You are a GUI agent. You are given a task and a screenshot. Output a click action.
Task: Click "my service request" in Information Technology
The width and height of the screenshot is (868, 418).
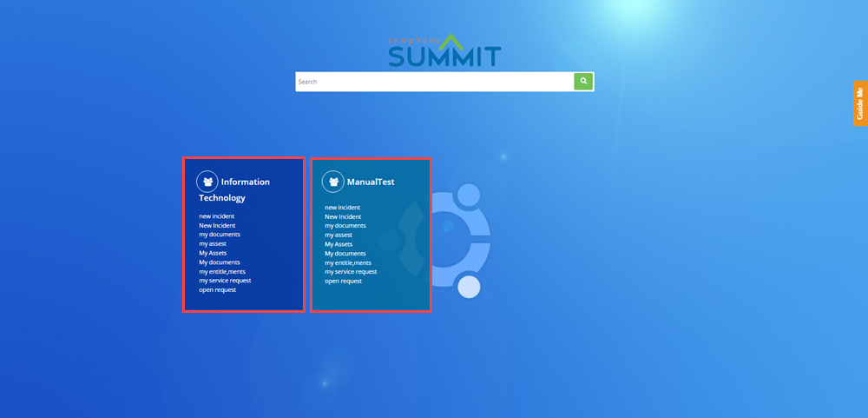click(225, 281)
